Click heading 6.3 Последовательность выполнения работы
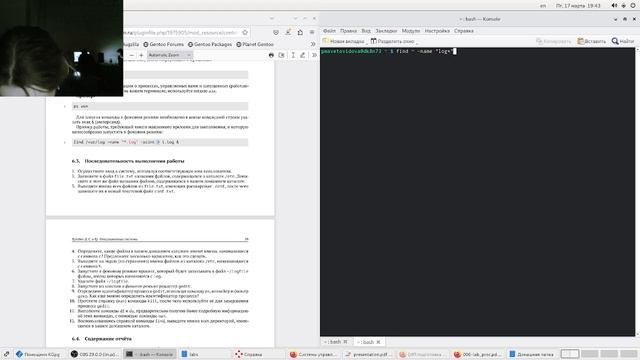This screenshot has width=640, height=360. [x=128, y=161]
